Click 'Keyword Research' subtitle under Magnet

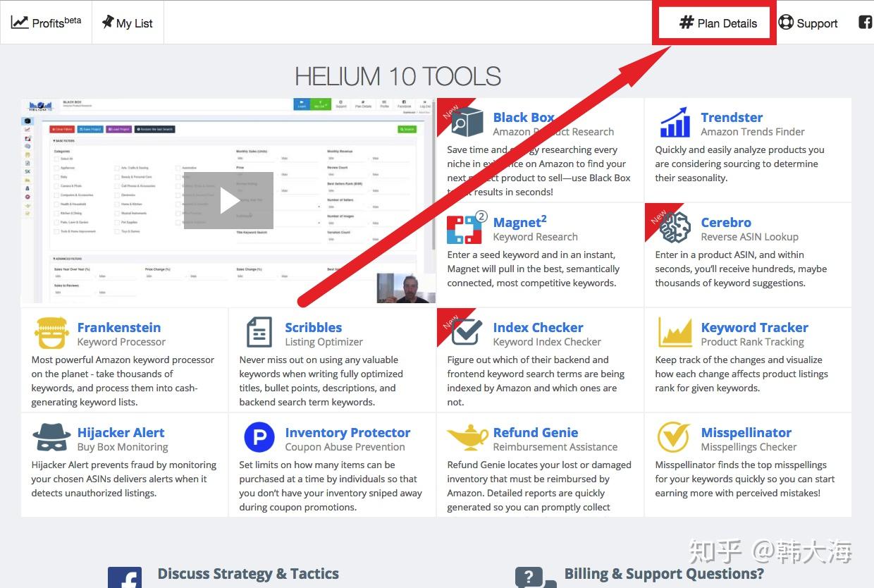(x=536, y=237)
